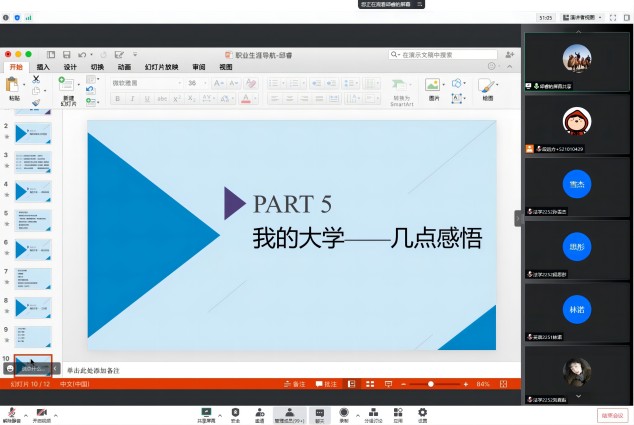Toggle Unmute (解除静音) microphone
The width and height of the screenshot is (634, 425).
(12, 412)
